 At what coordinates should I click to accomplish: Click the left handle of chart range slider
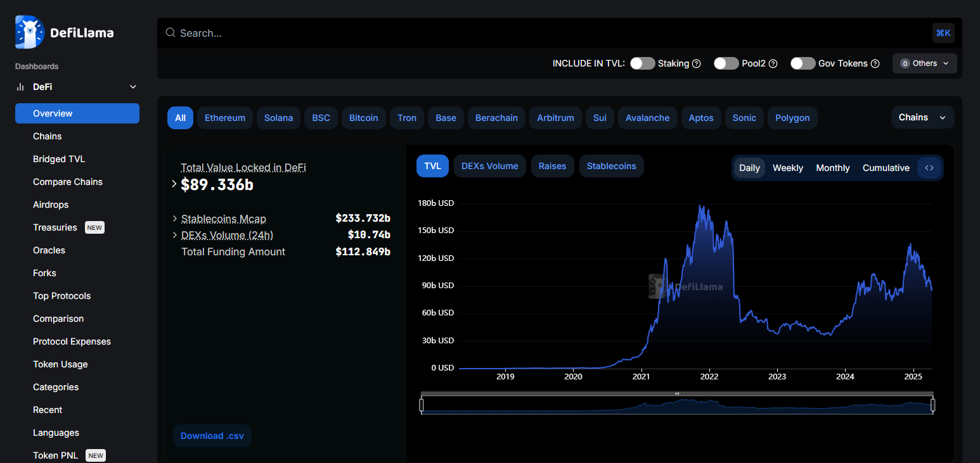click(x=422, y=405)
